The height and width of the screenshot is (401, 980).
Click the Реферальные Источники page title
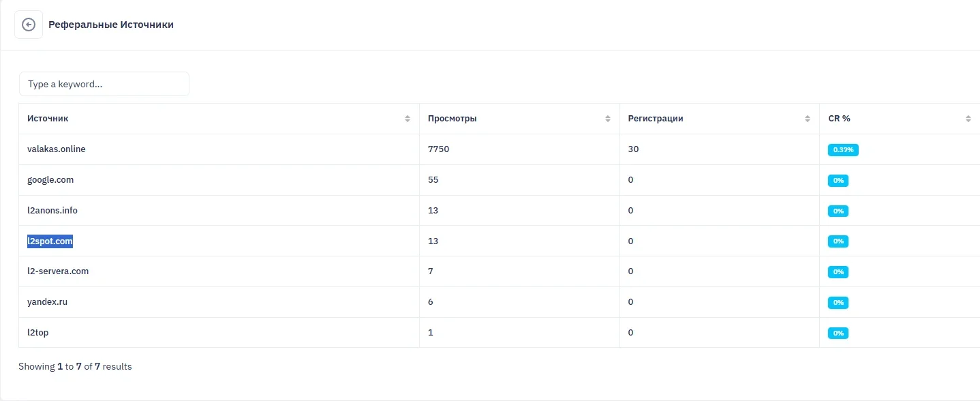[111, 25]
